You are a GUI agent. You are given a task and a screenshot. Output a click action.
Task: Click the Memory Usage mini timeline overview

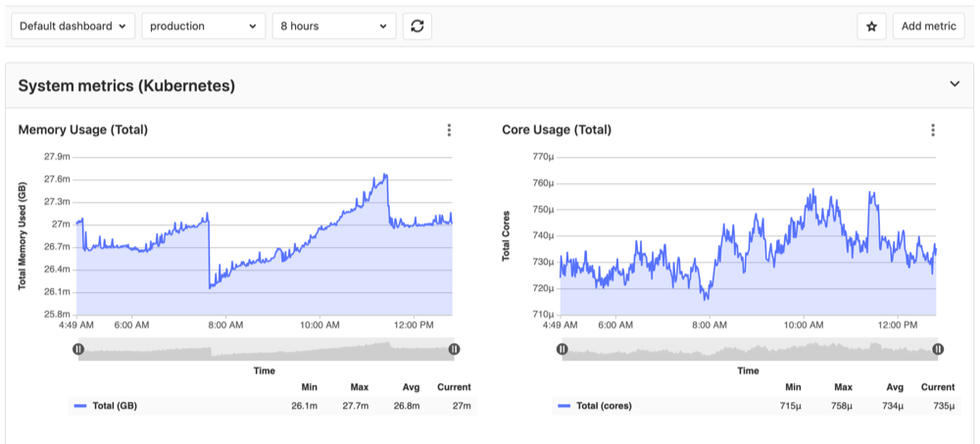point(265,350)
